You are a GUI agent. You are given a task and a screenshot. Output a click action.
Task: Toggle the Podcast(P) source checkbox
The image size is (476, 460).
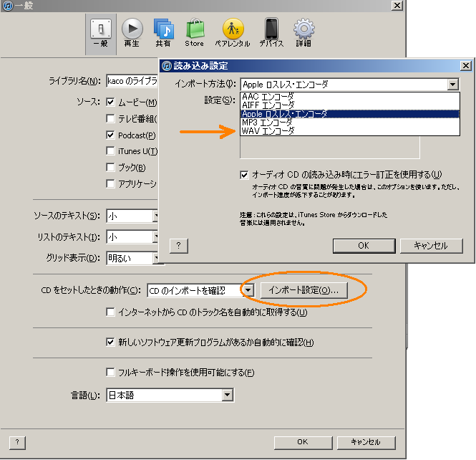pos(110,135)
